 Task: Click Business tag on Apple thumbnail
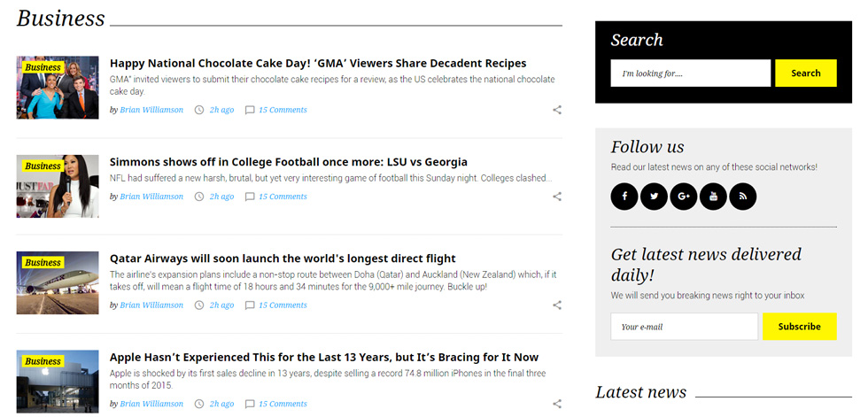[x=43, y=361]
